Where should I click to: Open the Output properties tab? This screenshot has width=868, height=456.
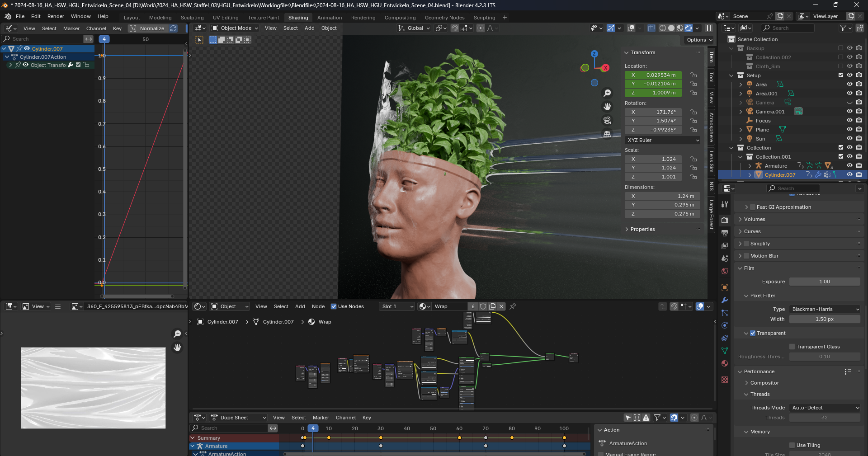tap(725, 233)
